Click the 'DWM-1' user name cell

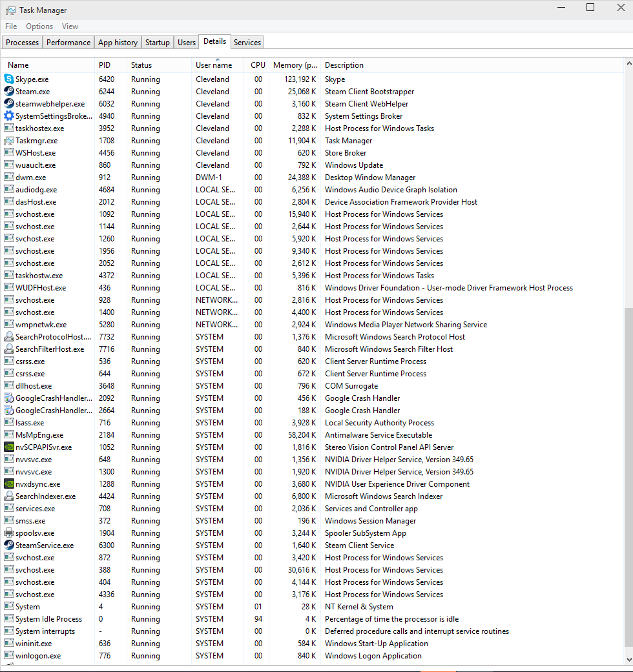pos(209,178)
